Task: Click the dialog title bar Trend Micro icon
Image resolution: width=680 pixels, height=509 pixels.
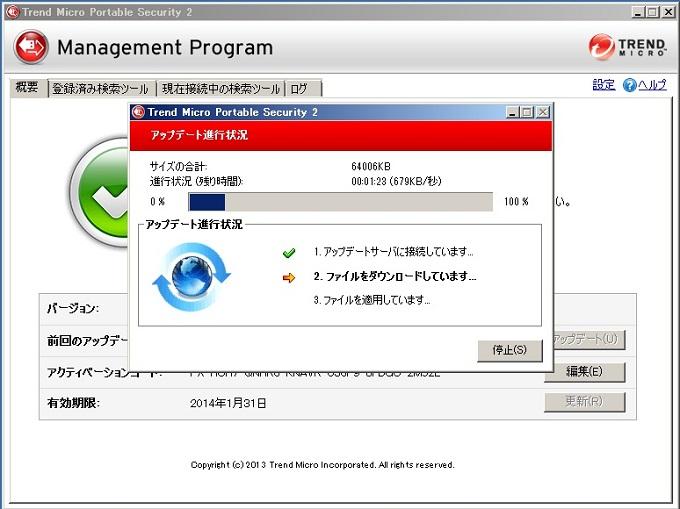Action: pyautogui.click(x=138, y=112)
